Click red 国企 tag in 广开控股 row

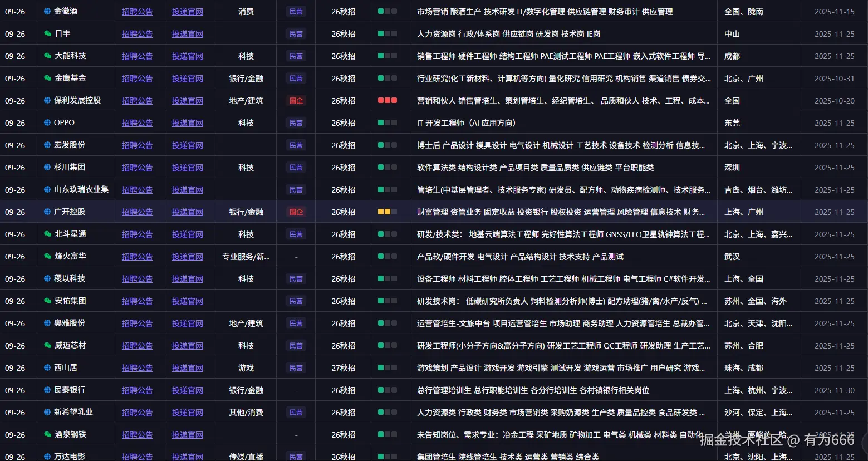296,212
